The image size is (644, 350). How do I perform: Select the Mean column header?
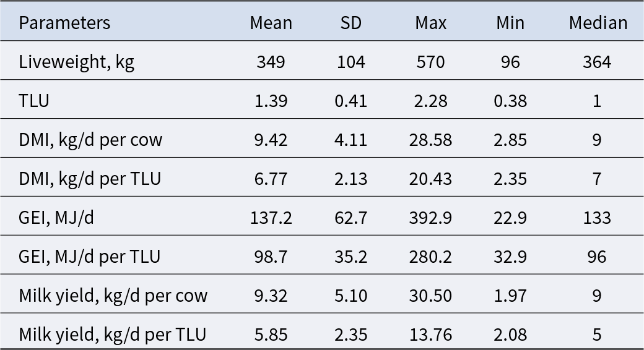tap(271, 22)
